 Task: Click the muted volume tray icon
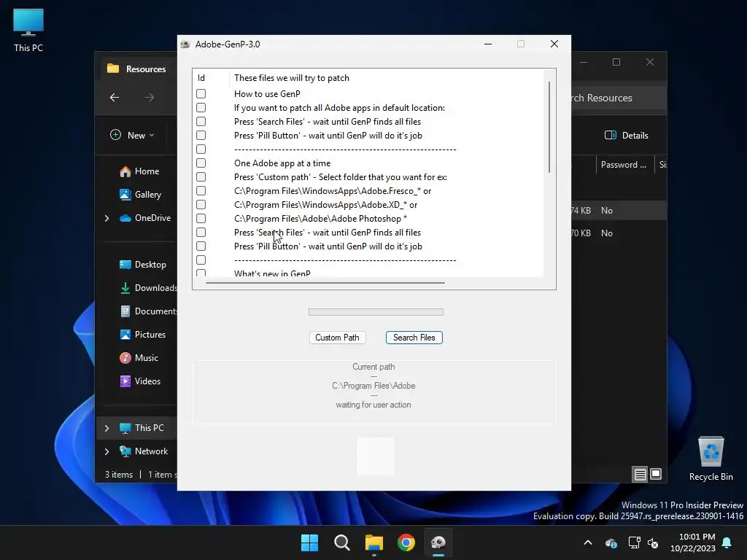[x=653, y=542]
